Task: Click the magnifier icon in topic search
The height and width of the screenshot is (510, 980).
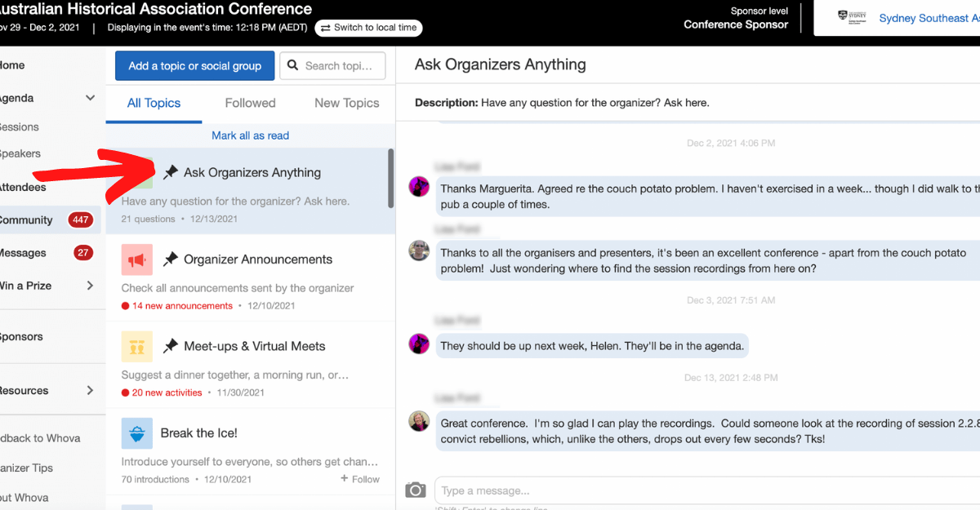Action: (293, 66)
